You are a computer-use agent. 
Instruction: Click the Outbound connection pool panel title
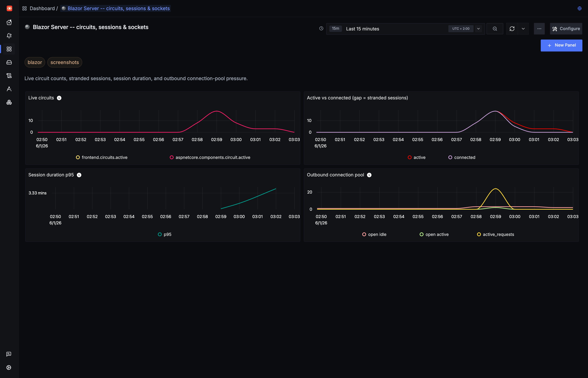335,175
